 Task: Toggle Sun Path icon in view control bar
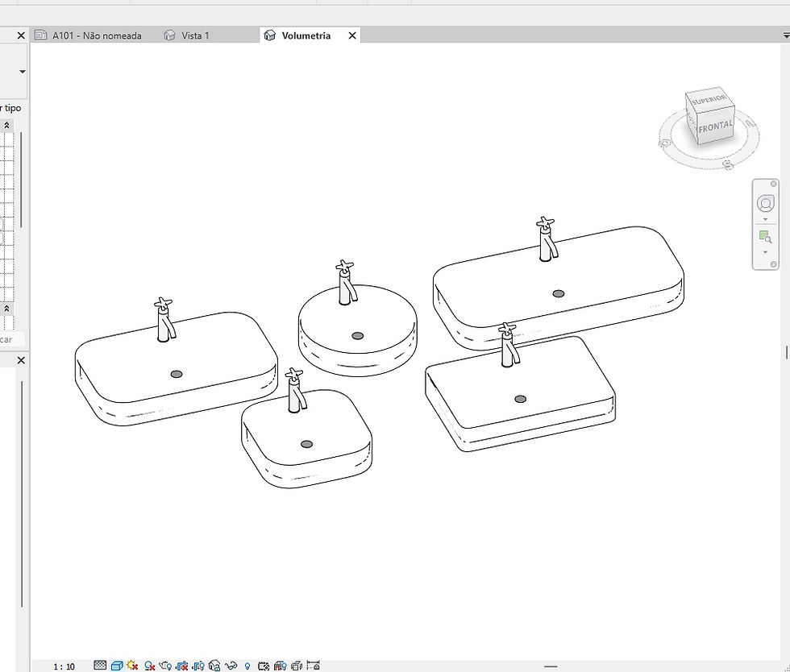(x=132, y=666)
